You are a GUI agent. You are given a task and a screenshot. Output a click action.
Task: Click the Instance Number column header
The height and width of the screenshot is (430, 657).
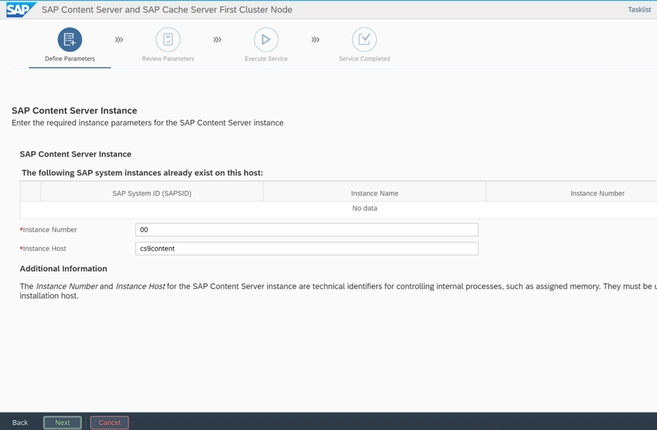pyautogui.click(x=597, y=193)
